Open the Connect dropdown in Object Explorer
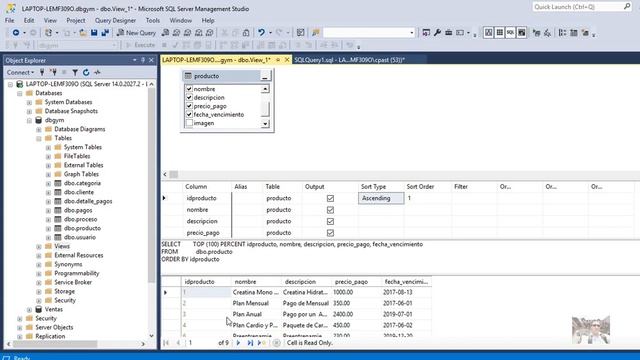640x360 pixels. (x=20, y=72)
